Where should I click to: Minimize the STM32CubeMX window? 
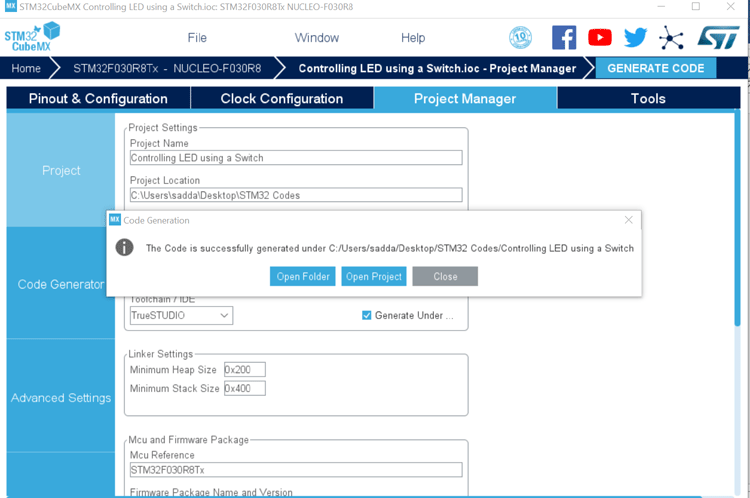(x=661, y=6)
